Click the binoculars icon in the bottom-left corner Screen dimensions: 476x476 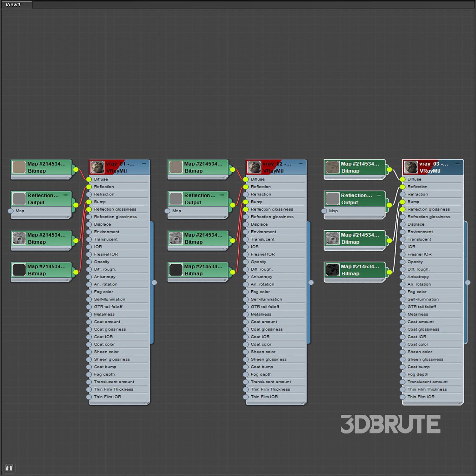9,467
